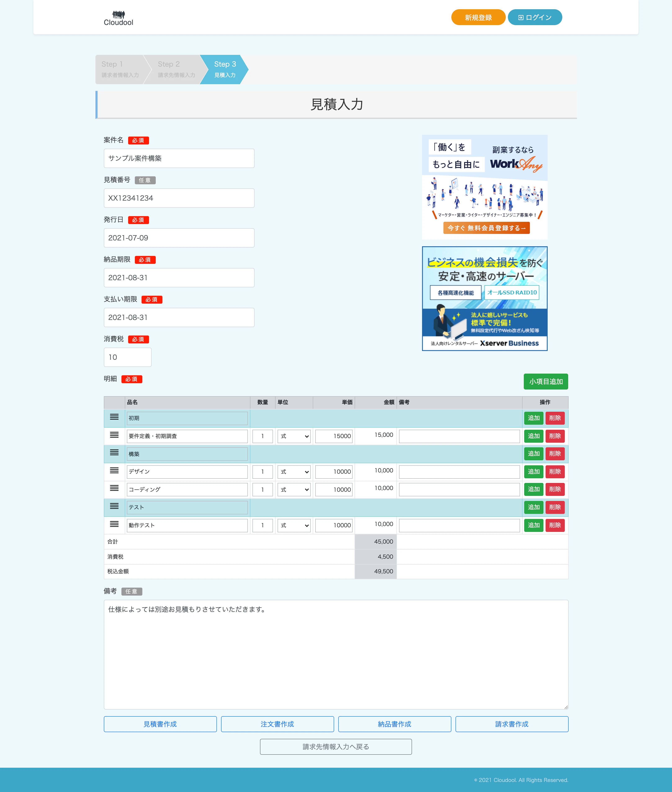Click 削除 in the 動作テスト row

pos(555,525)
